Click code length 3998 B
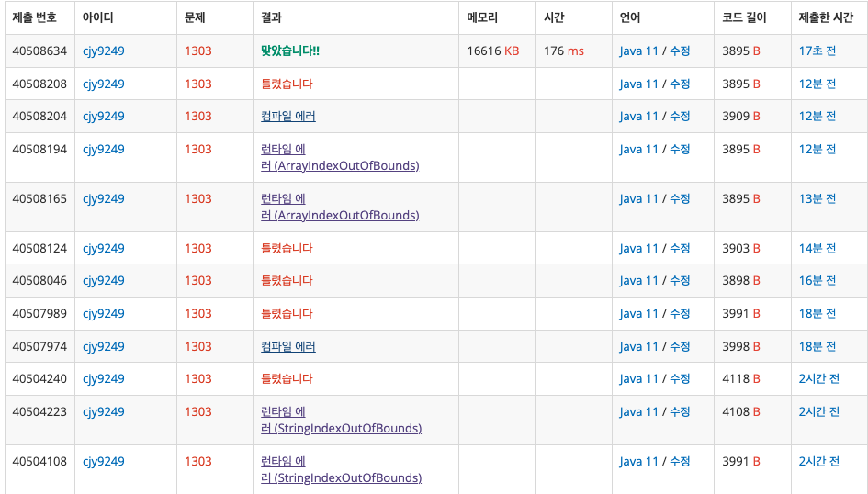The width and height of the screenshot is (868, 494). [x=740, y=346]
